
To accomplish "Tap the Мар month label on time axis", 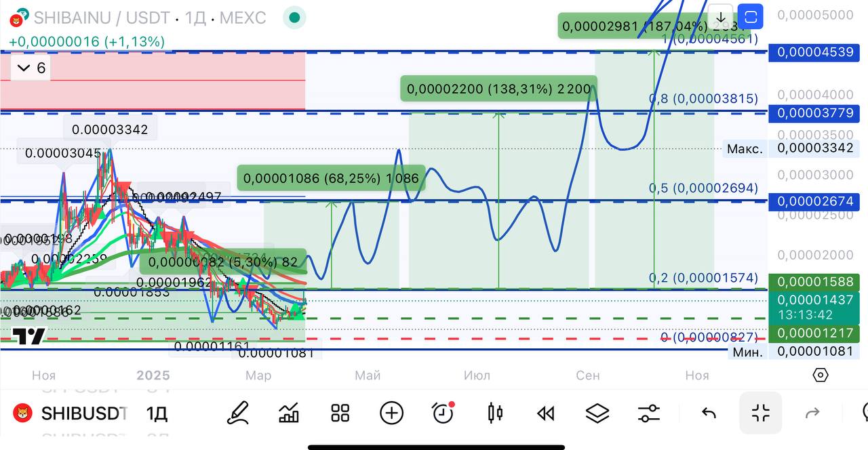I will [x=258, y=375].
